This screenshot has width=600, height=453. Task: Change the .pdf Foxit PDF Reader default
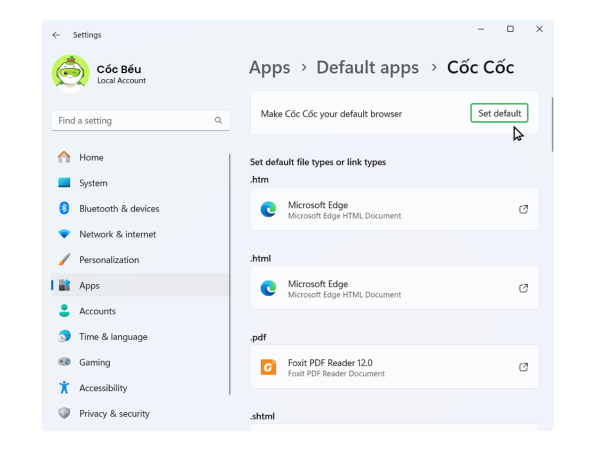[x=395, y=367]
